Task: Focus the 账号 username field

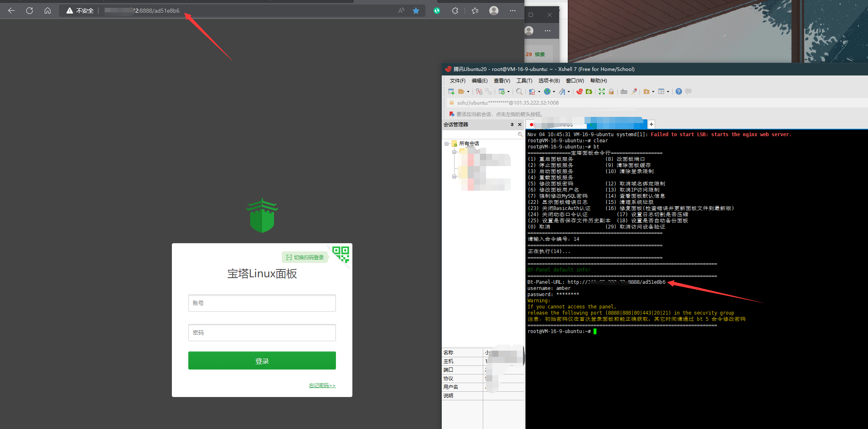Action: tap(262, 303)
